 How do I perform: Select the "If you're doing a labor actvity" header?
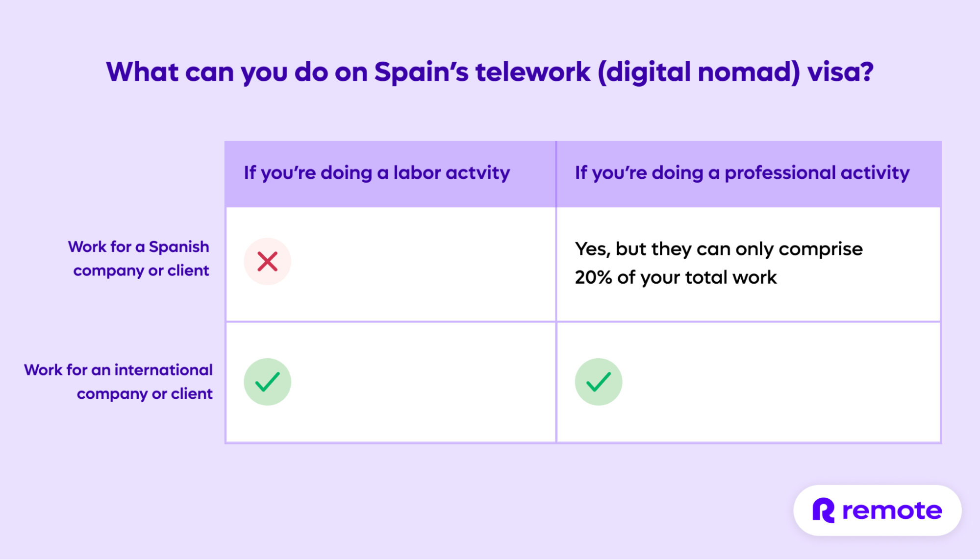tap(377, 173)
